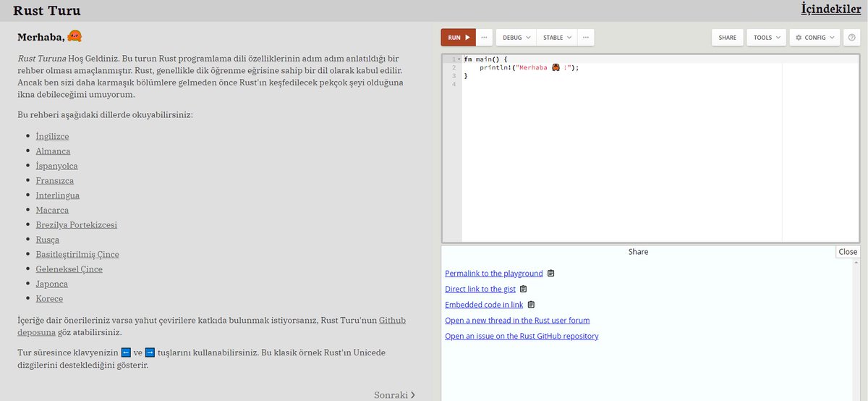The height and width of the screenshot is (401, 868).
Task: Select the Rusça language link
Action: pyautogui.click(x=48, y=240)
